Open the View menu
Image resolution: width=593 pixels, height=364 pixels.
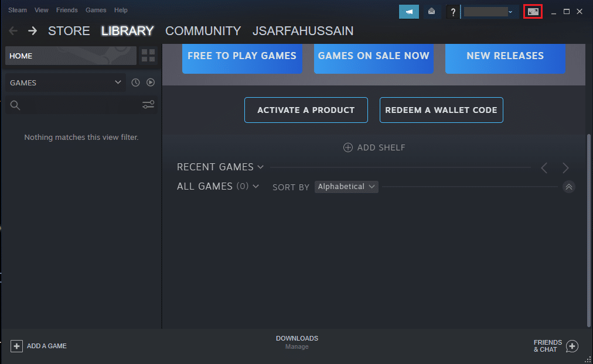41,10
